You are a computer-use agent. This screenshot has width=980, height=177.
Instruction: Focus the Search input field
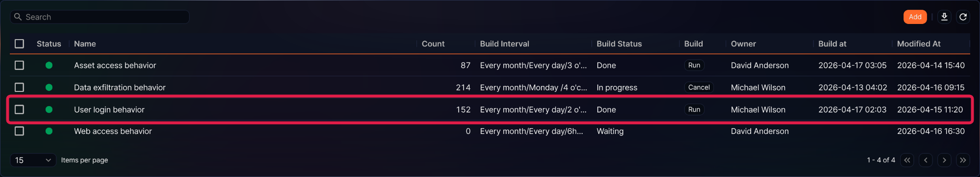click(100, 17)
